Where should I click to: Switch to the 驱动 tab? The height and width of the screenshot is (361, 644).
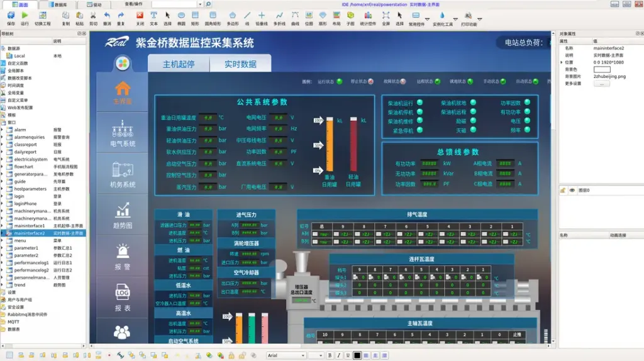pyautogui.click(x=94, y=4)
